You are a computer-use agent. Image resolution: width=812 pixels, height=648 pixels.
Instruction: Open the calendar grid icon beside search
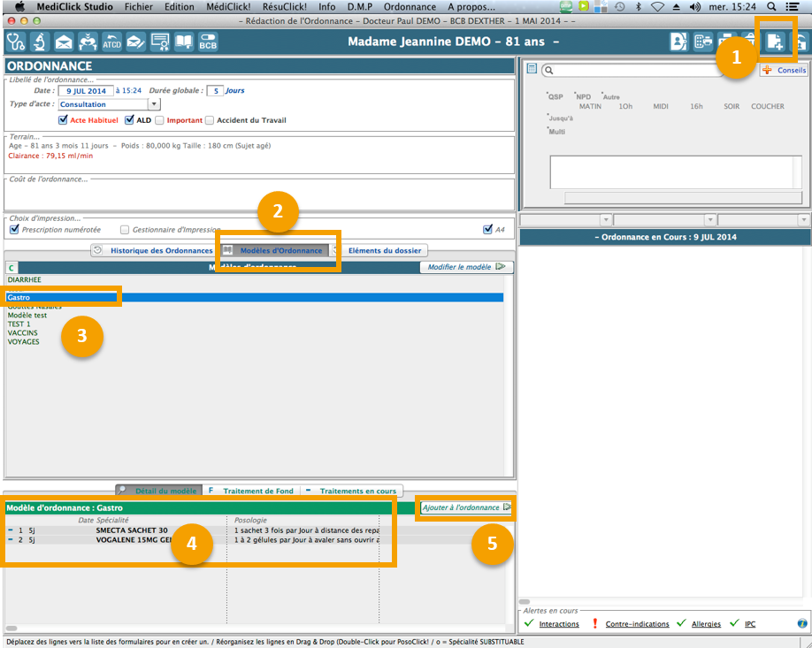[x=532, y=70]
